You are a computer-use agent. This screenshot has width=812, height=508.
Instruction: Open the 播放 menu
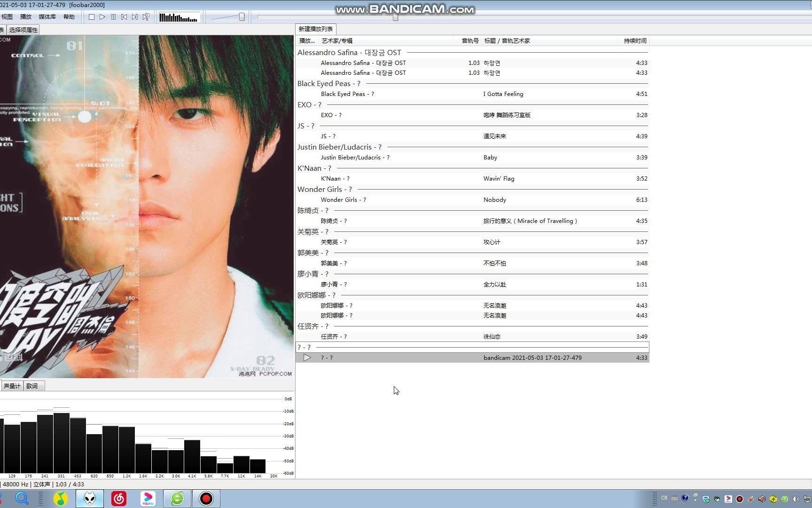(26, 17)
